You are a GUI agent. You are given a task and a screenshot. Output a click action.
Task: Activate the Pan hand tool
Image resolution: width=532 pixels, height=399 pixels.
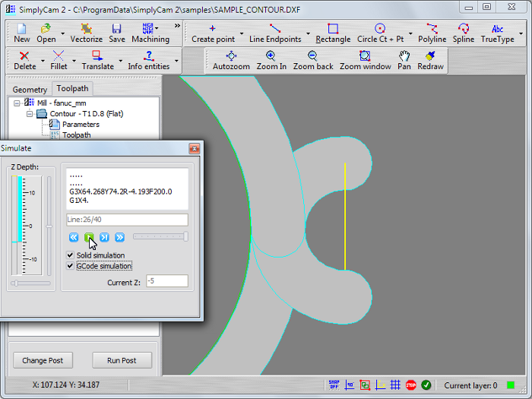pos(404,60)
